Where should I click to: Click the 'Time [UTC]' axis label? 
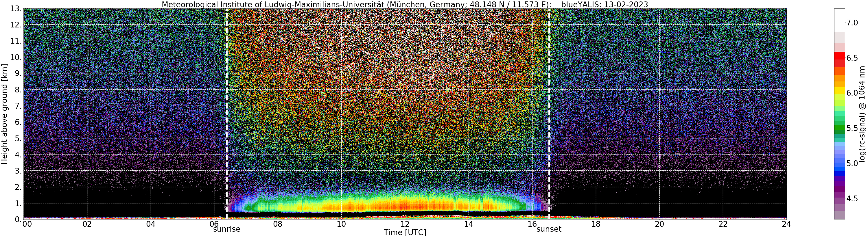click(x=405, y=233)
